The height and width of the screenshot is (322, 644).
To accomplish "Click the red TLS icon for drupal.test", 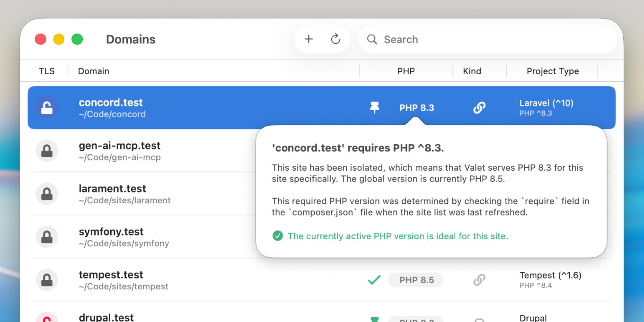I will tap(47, 318).
